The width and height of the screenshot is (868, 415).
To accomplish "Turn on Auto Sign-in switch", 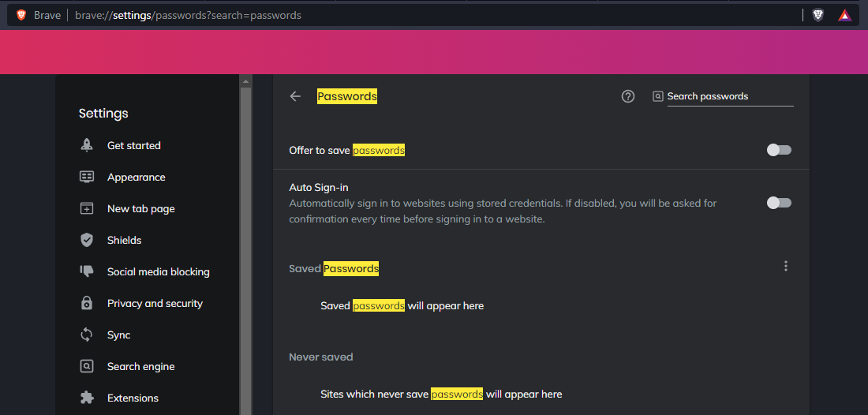I will click(779, 203).
